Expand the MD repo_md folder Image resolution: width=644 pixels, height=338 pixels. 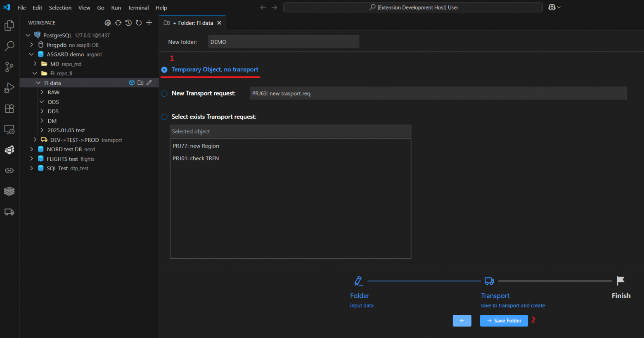(35, 64)
